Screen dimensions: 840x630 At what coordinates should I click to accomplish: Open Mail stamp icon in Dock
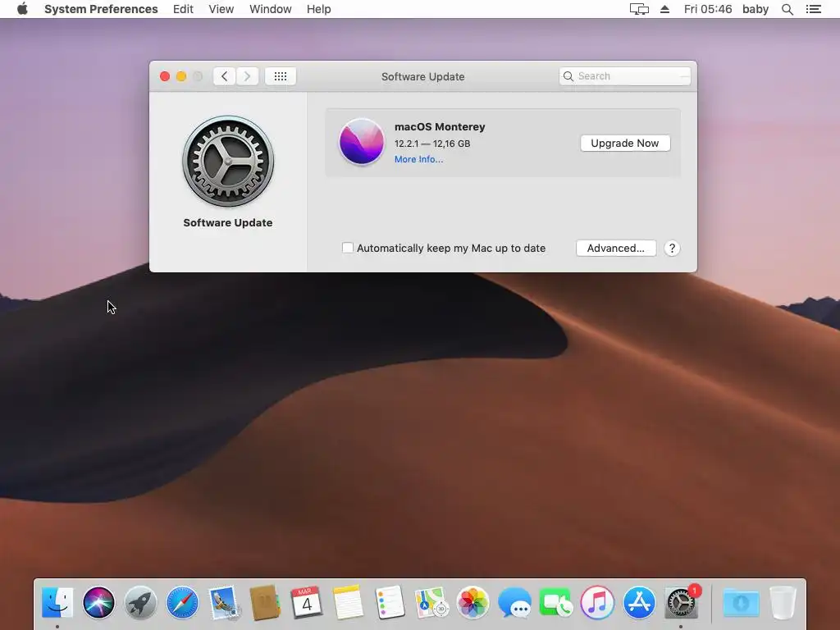pos(224,602)
